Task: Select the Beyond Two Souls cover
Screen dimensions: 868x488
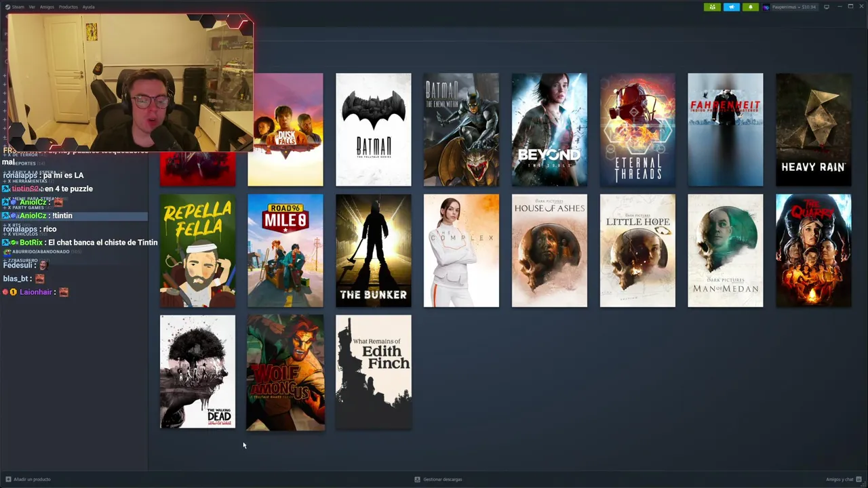Action: tap(549, 129)
